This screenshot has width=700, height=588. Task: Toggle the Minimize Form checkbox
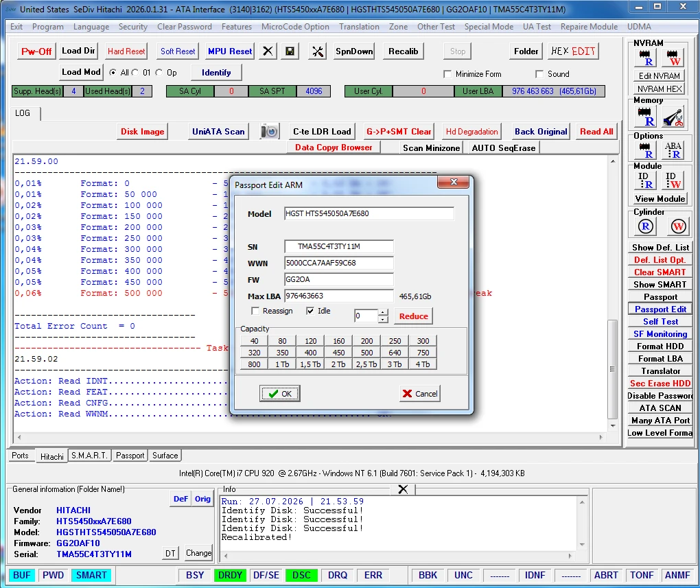click(447, 74)
